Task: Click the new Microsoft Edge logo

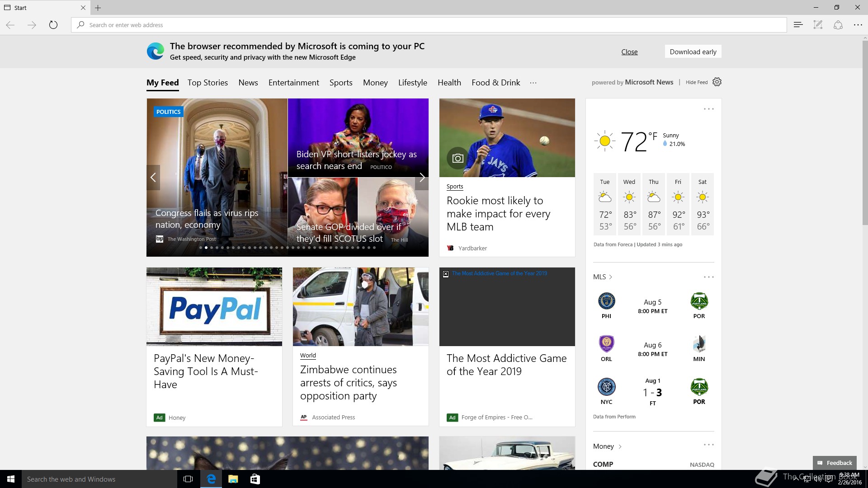Action: coord(156,51)
